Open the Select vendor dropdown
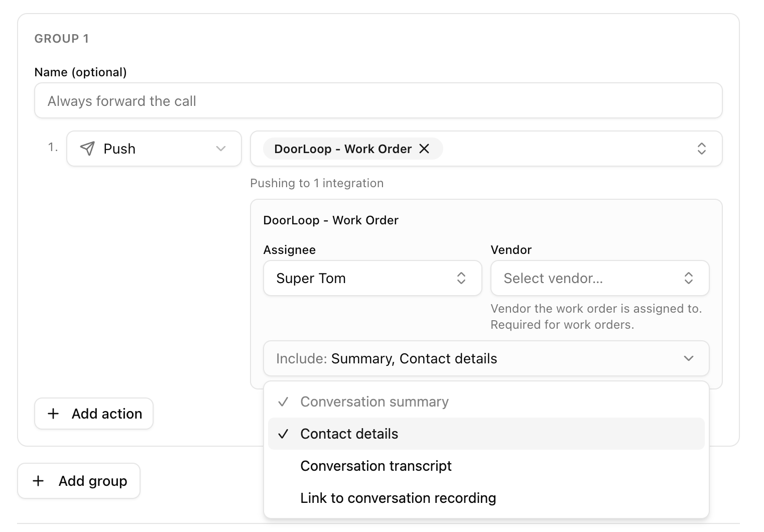Image resolution: width=764 pixels, height=532 pixels. (x=600, y=278)
